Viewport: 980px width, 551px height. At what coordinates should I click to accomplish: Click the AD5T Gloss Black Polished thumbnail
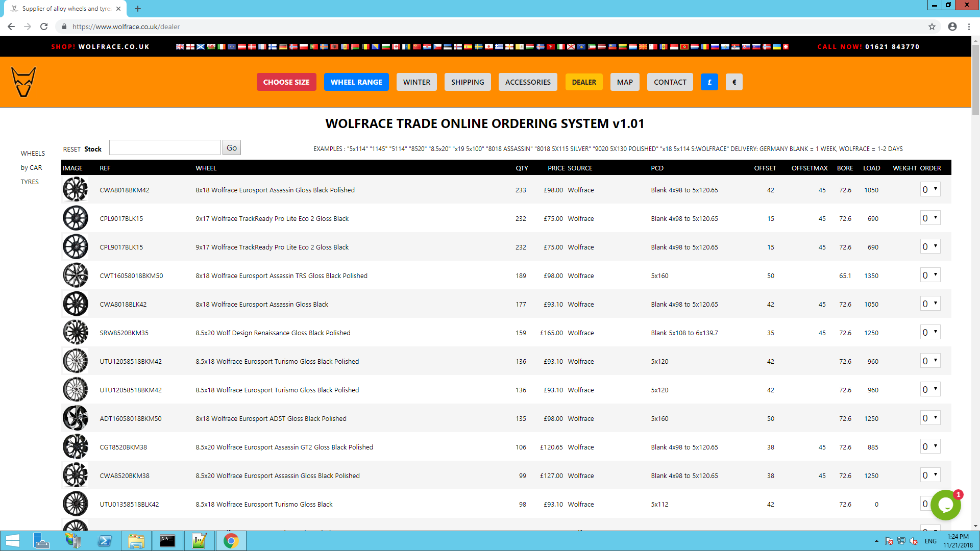(76, 418)
